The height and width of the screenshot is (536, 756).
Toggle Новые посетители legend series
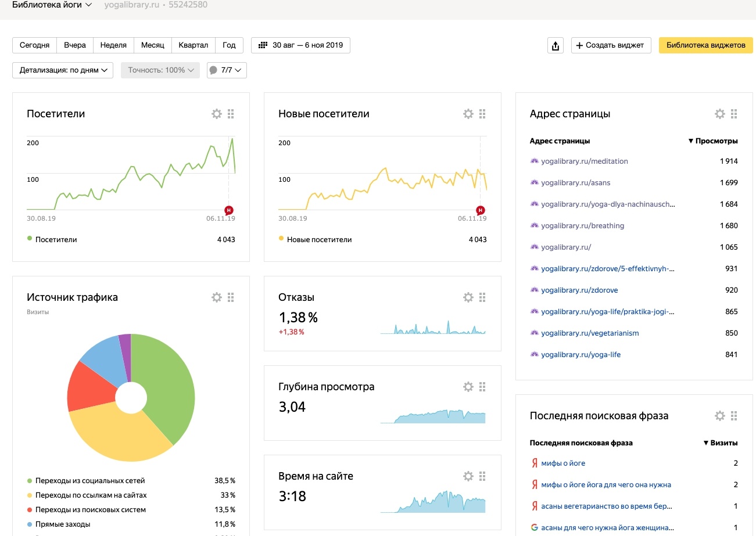tap(319, 239)
